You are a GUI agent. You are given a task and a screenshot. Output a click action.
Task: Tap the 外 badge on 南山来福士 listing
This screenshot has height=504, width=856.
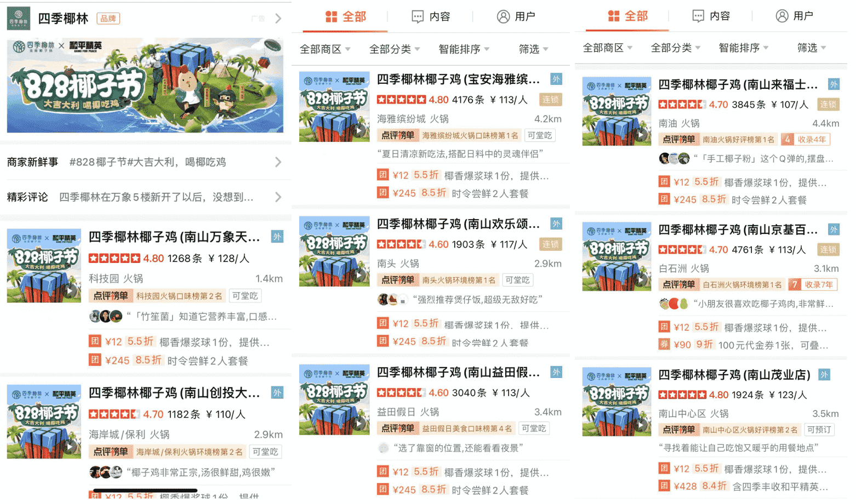834,84
